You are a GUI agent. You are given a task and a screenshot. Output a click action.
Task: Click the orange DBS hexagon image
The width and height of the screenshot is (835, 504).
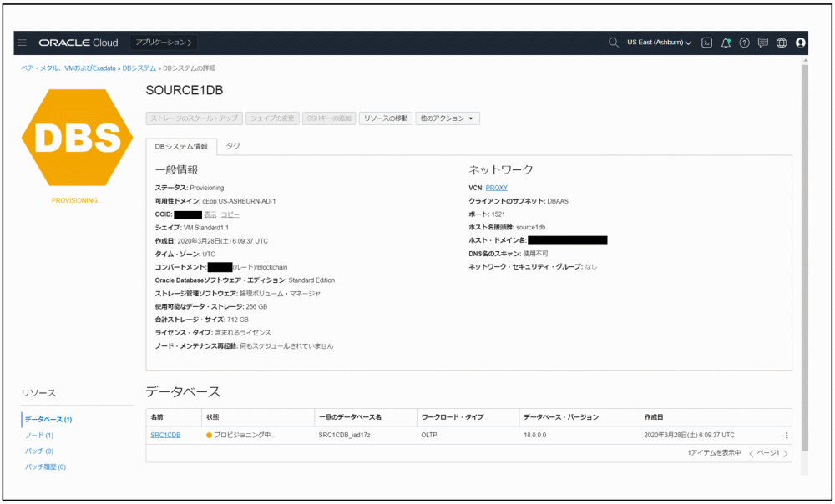[x=77, y=138]
